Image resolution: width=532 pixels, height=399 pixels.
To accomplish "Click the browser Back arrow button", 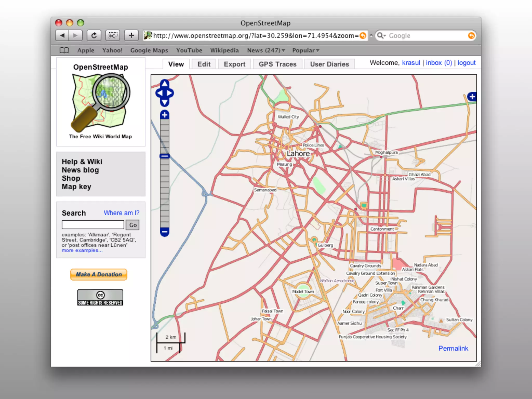I will pos(62,35).
